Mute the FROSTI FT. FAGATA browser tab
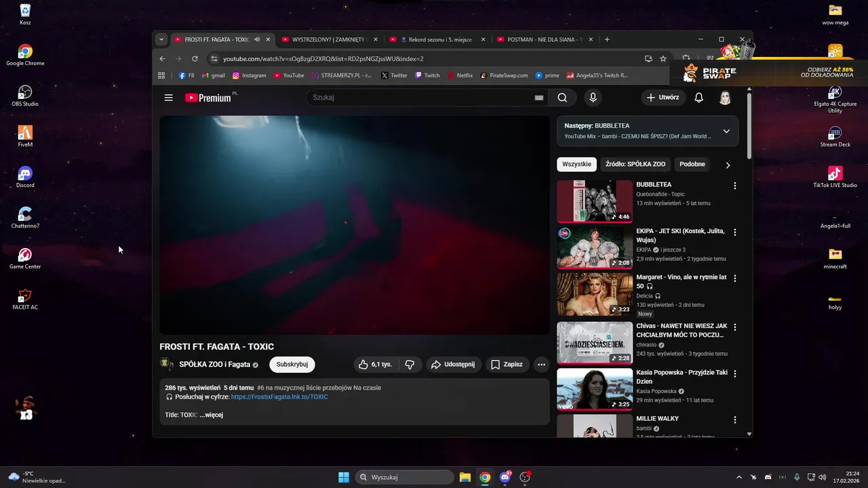This screenshot has height=488, width=868. click(x=257, y=39)
